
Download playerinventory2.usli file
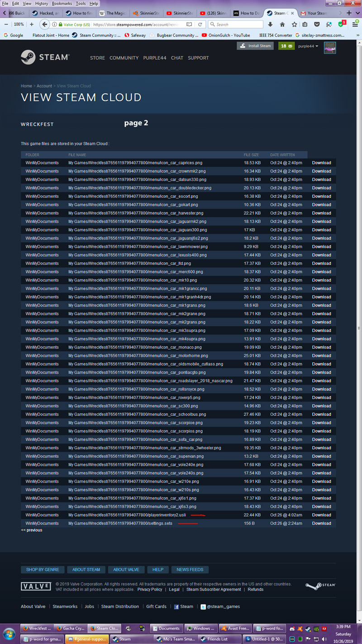pyautogui.click(x=321, y=515)
